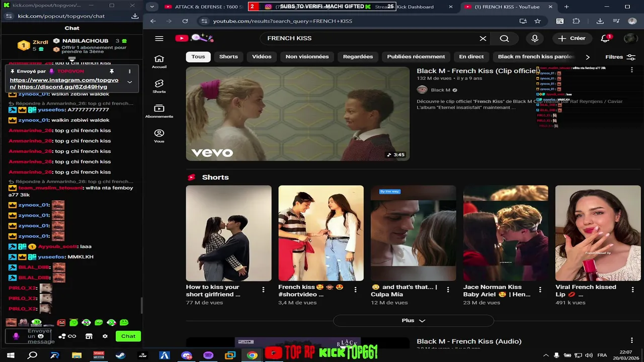Open Filtres search filter options
This screenshot has height=362, width=644.
pos(620,57)
